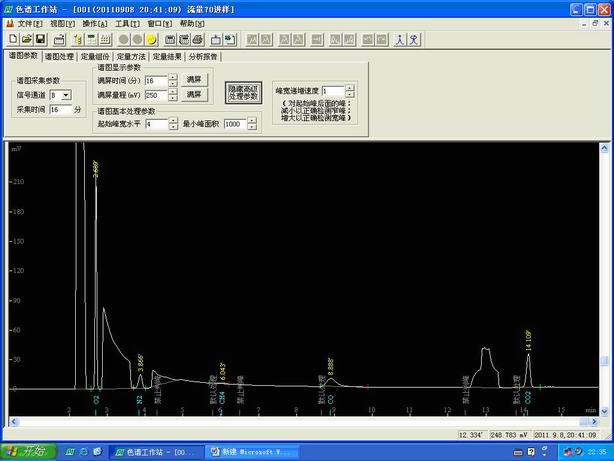Viewport: 614px width, 461px height.
Task: Switch to the 定量结果 tab
Action: pos(167,57)
